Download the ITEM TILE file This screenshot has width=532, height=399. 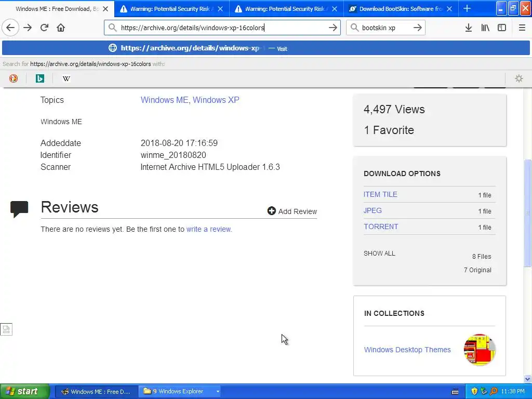click(380, 194)
